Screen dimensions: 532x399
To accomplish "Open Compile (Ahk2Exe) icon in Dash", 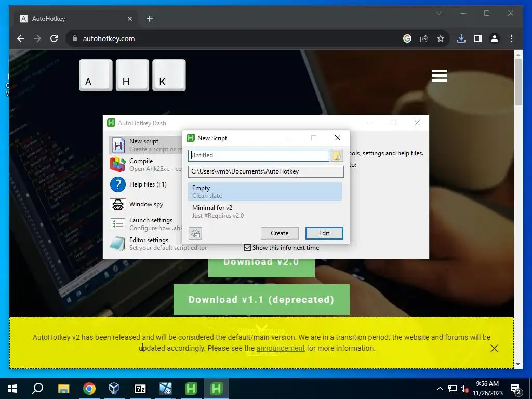I will tap(118, 165).
